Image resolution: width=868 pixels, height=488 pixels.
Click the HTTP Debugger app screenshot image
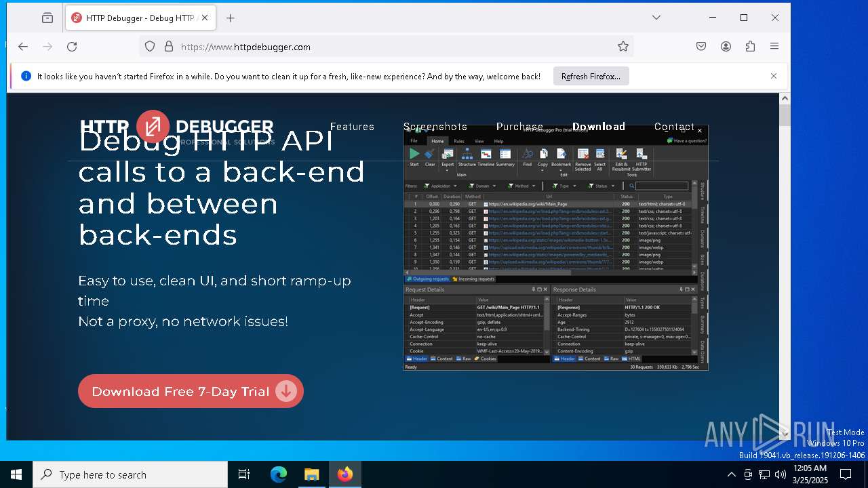(556, 248)
